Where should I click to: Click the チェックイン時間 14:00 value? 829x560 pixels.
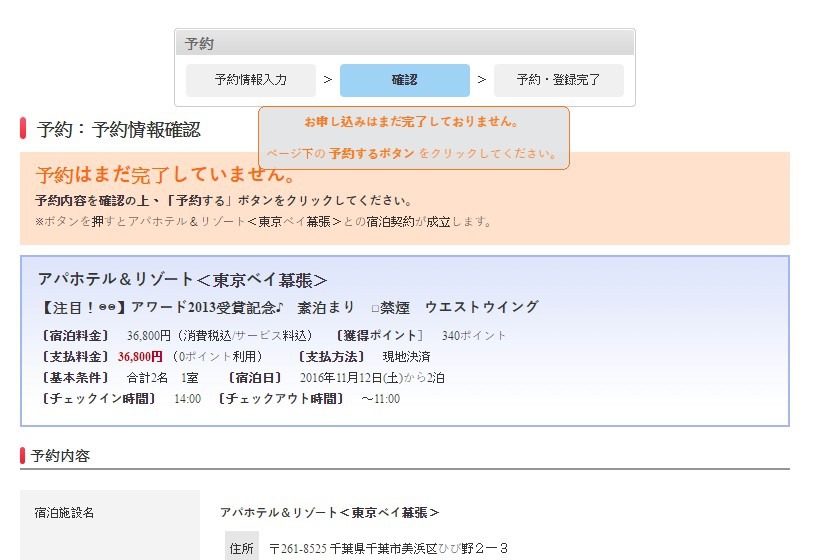(x=188, y=399)
